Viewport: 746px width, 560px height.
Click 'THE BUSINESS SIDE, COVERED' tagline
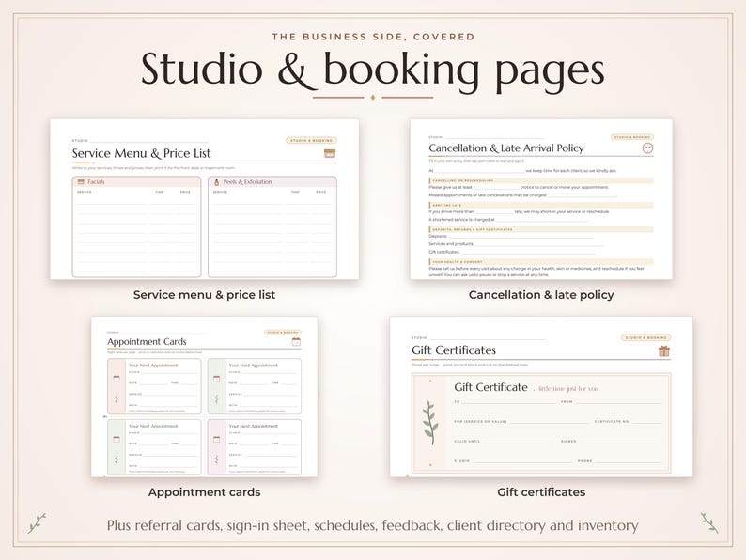tap(373, 37)
